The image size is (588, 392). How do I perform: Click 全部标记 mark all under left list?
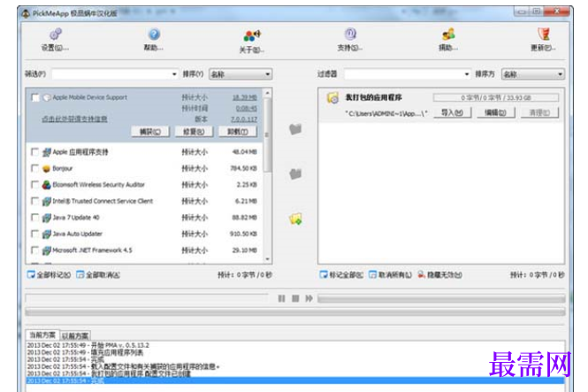tap(49, 275)
